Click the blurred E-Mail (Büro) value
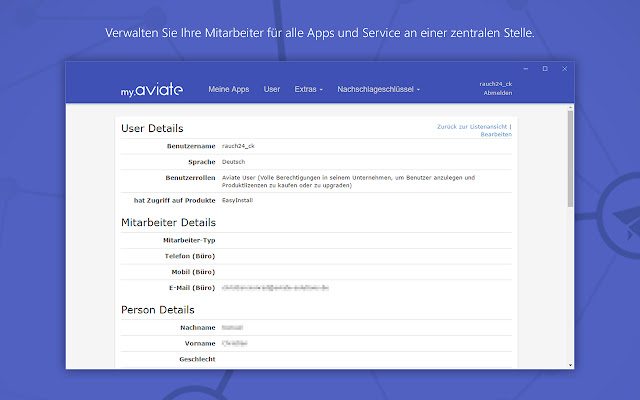This screenshot has width=640, height=400. [x=275, y=288]
